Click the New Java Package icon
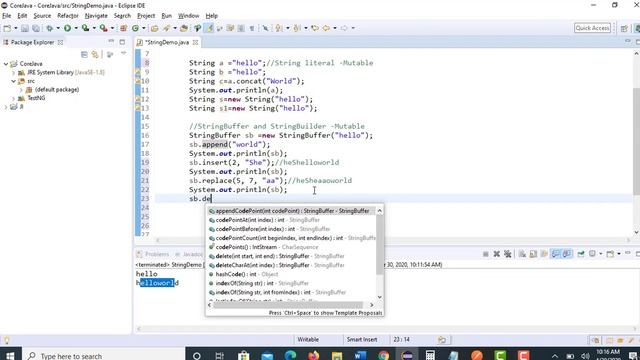 coord(123,28)
